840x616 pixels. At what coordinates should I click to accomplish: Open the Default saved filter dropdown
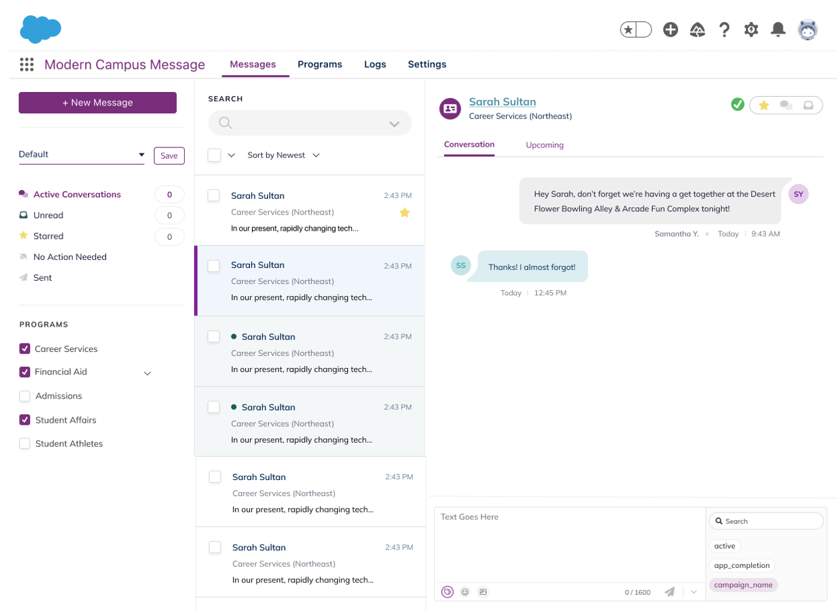(81, 155)
